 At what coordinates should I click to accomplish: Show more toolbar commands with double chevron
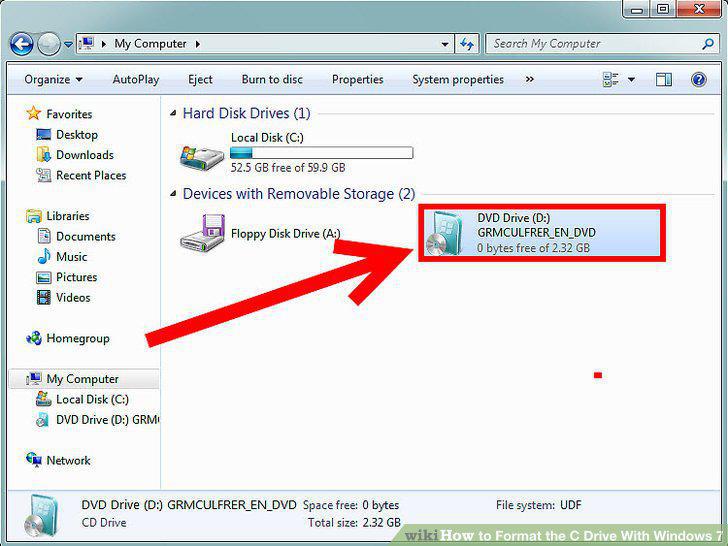pos(529,79)
